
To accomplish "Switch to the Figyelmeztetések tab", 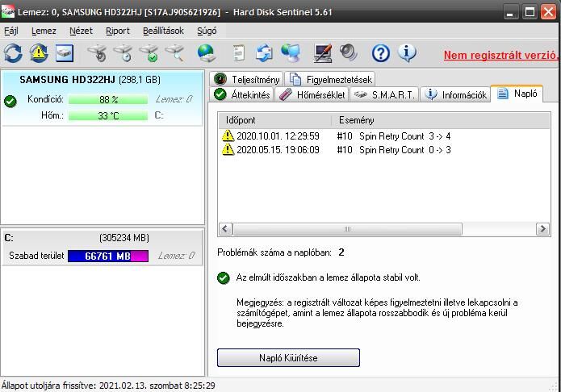I will (330, 79).
